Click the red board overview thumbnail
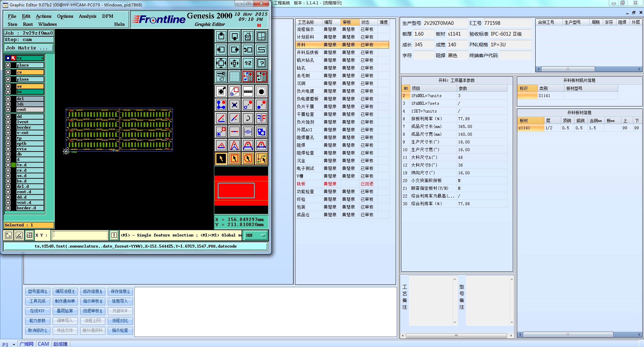Viewport: 644px width, 347px height. (241, 190)
